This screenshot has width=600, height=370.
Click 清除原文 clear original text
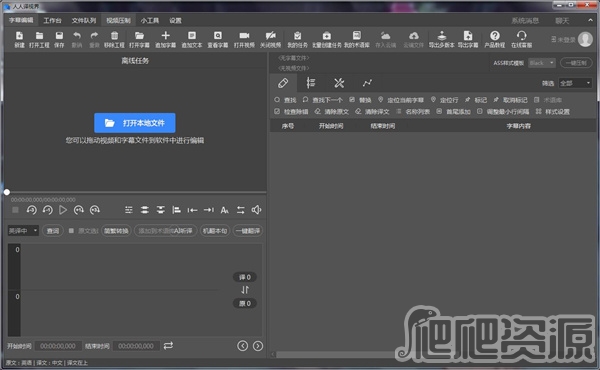pyautogui.click(x=331, y=112)
